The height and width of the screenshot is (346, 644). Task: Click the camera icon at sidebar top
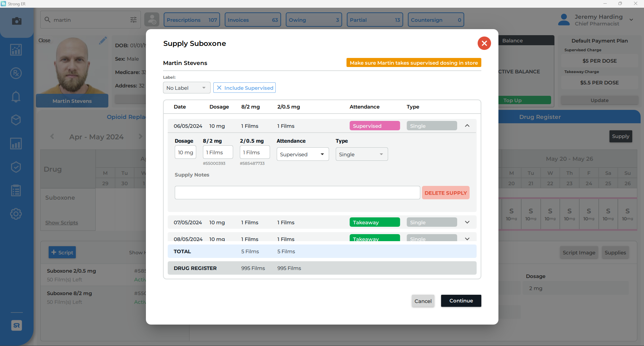[x=17, y=21]
